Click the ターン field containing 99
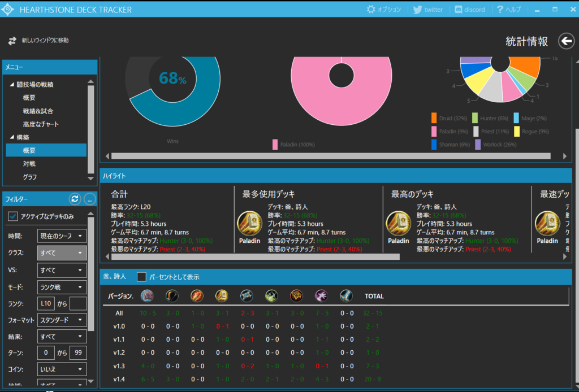This screenshot has width=579, height=392. click(x=78, y=352)
